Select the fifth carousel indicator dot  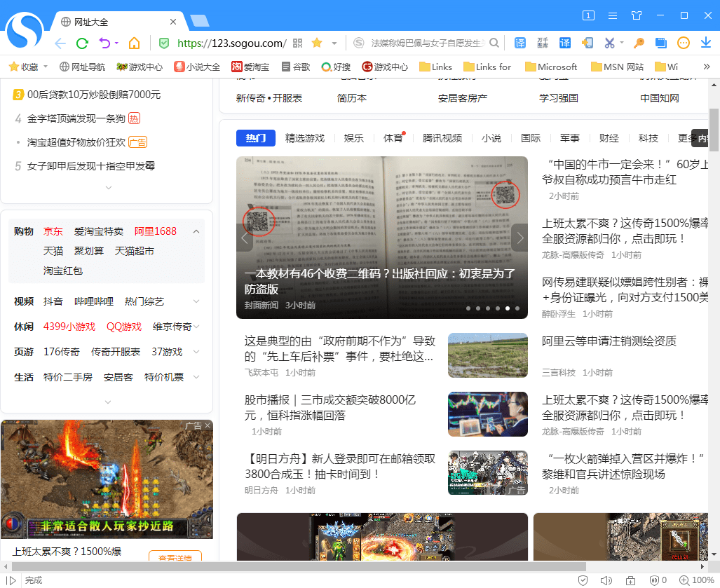click(x=507, y=308)
